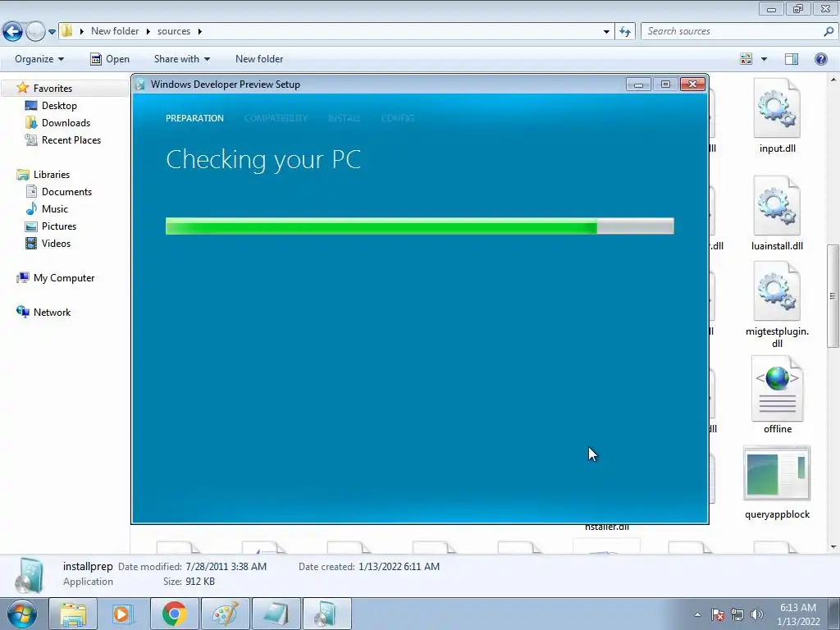Select Network in the navigation pane
This screenshot has width=840, height=630.
pyautogui.click(x=52, y=312)
